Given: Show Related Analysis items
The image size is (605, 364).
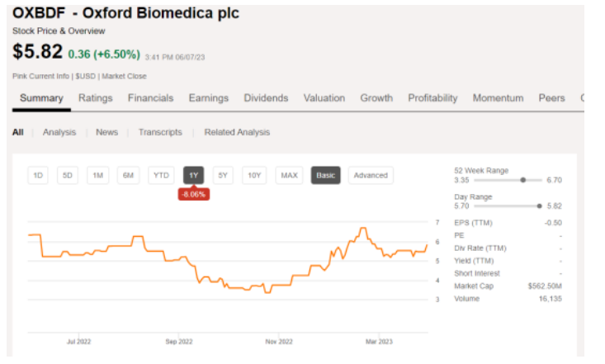Looking at the screenshot, I should (x=237, y=132).
